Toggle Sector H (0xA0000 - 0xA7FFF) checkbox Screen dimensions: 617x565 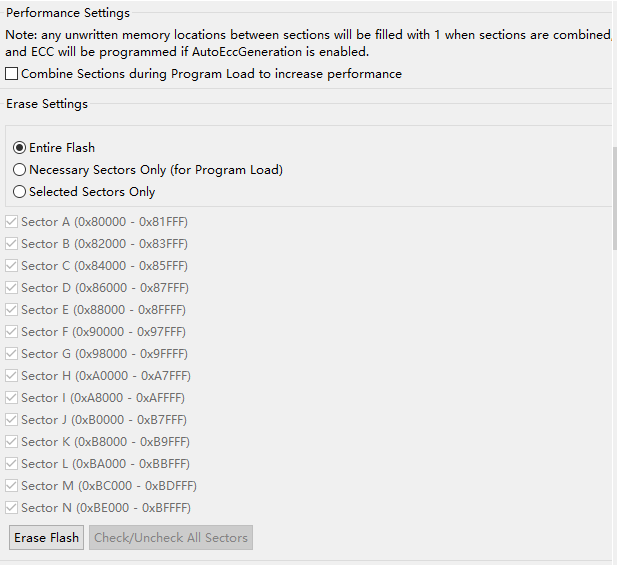pyautogui.click(x=12, y=376)
